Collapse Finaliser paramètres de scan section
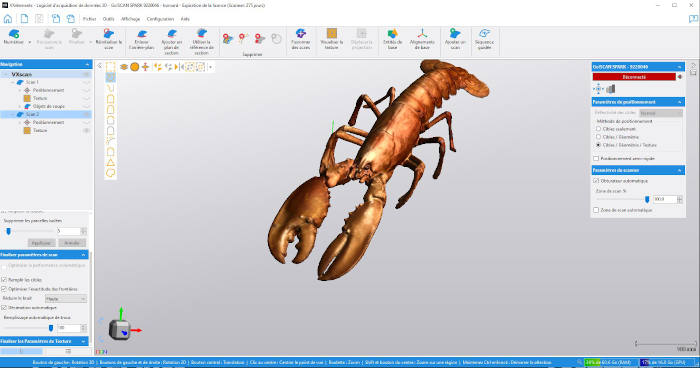Viewport: 700px width, 368px height. tap(83, 255)
